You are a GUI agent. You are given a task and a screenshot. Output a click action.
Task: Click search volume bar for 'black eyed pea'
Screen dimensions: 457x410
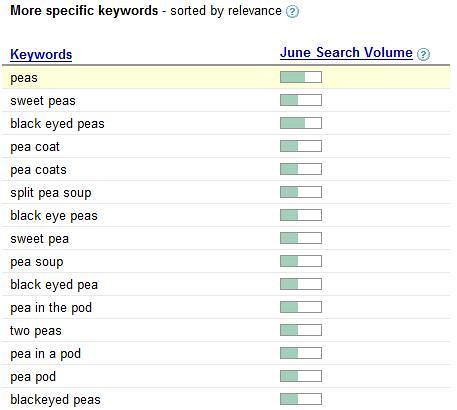(301, 284)
